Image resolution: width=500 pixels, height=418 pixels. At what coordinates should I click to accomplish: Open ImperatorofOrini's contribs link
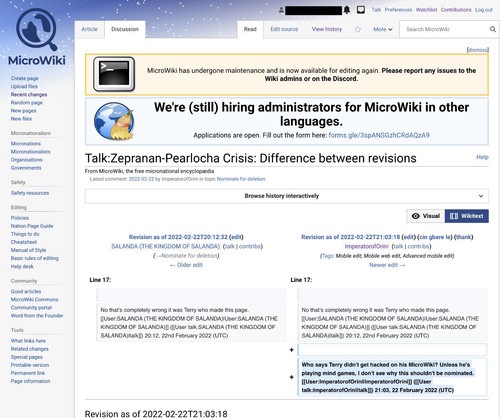coord(419,246)
